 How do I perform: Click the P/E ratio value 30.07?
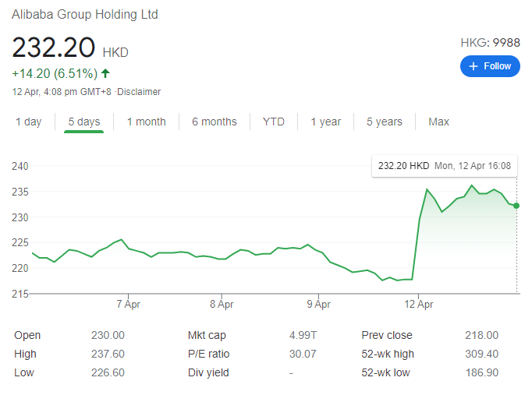tap(303, 354)
